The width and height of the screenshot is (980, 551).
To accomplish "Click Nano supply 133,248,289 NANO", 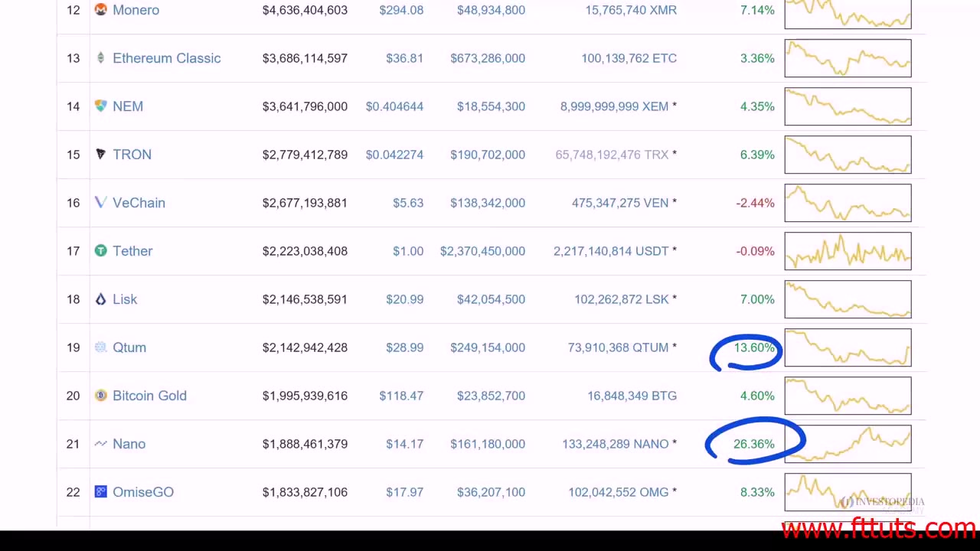I will coord(616,444).
